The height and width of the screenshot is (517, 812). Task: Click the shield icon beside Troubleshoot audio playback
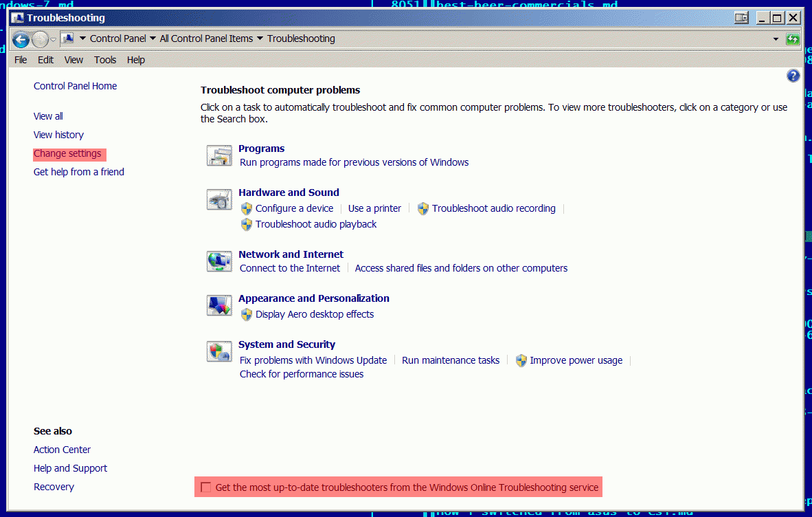pyautogui.click(x=247, y=225)
